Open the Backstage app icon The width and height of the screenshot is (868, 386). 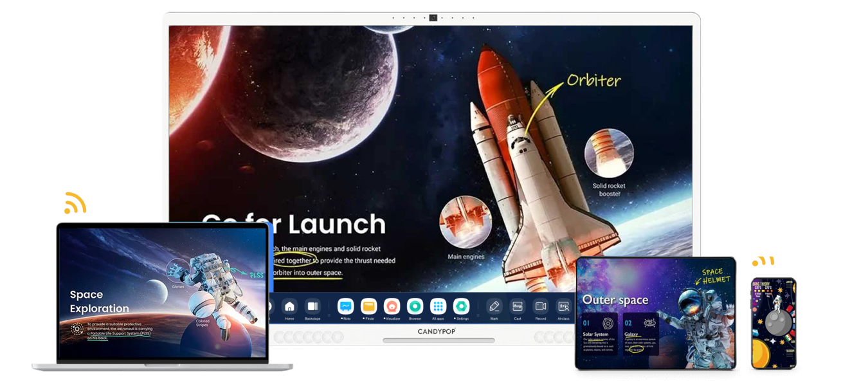pyautogui.click(x=312, y=307)
